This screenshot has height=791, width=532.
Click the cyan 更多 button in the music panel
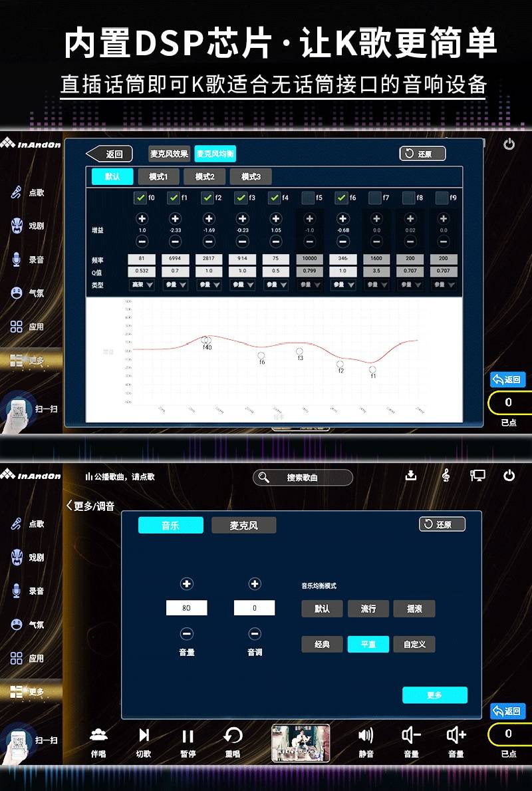point(434,695)
